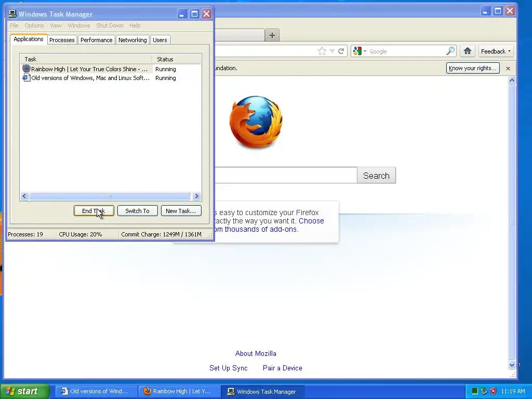Click the task list right scroll arrow
Image resolution: width=532 pixels, height=399 pixels.
pos(196,196)
